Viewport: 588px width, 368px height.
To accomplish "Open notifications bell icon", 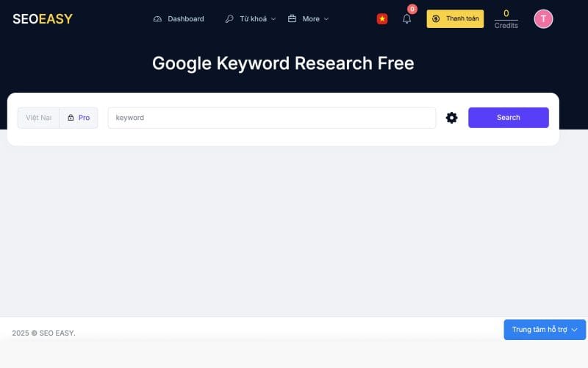I will [x=406, y=19].
